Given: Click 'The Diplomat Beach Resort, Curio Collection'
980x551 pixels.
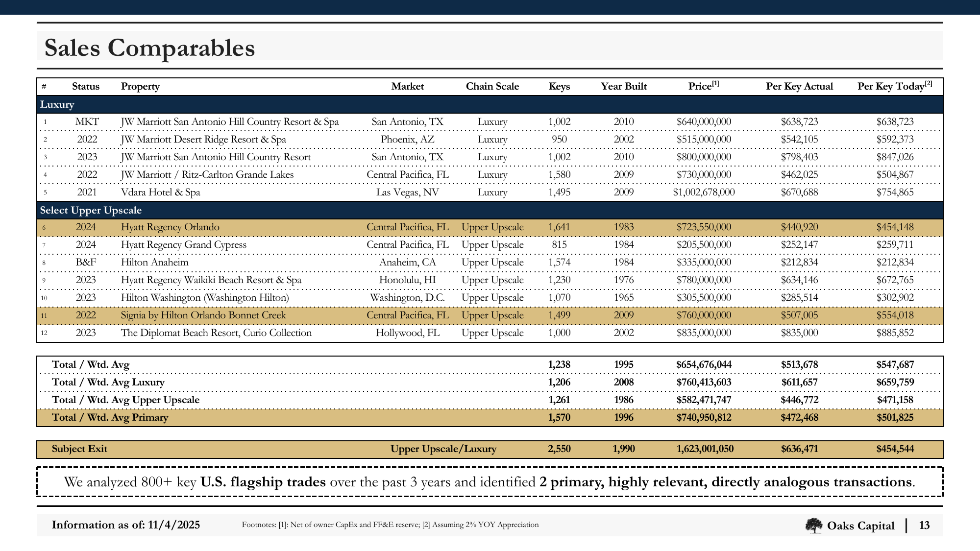Looking at the screenshot, I should tap(216, 333).
